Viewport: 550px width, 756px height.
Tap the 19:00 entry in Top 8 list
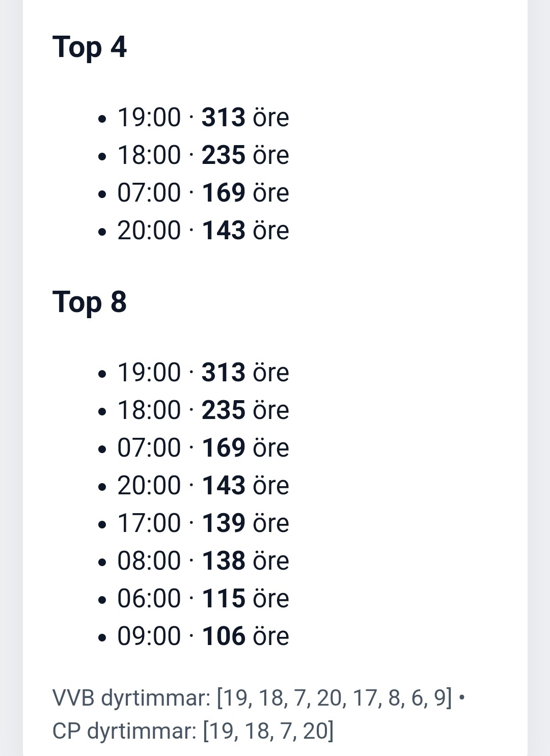tap(203, 373)
